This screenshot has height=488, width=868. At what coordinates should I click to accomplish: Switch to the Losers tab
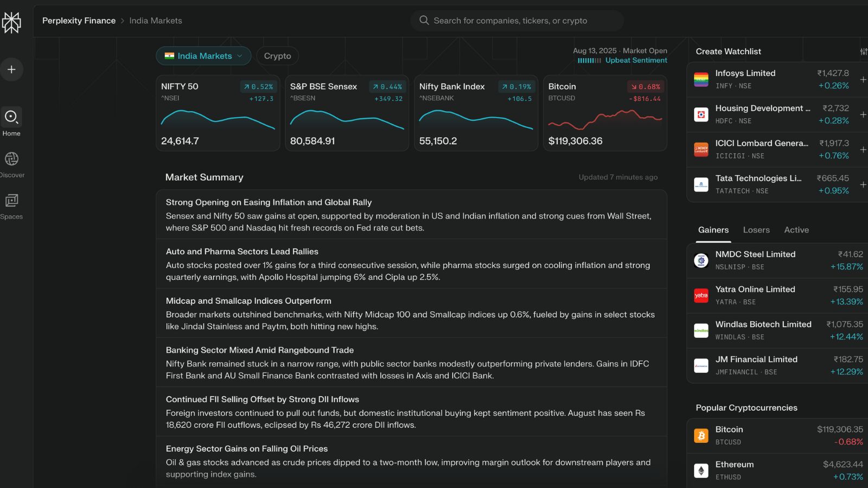coord(756,230)
